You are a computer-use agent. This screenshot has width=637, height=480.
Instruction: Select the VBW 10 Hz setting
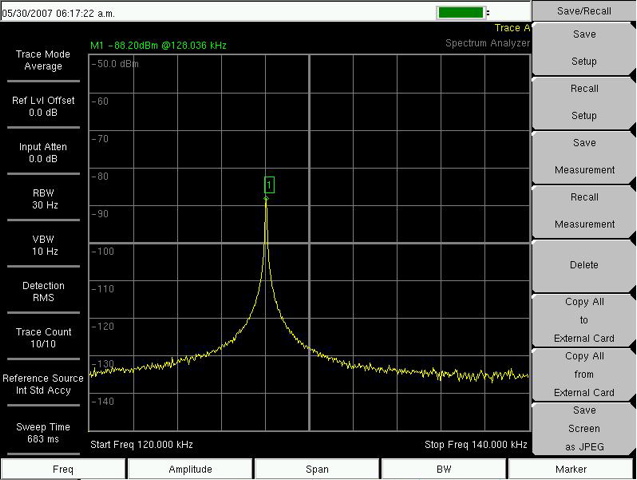43,245
